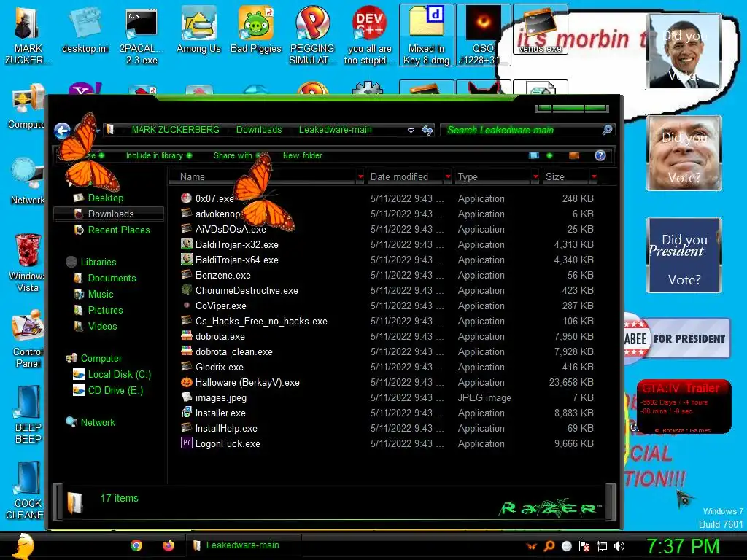Screen dimensions: 747x560
Task: Click Downloads in the address breadcrumb
Action: tap(259, 130)
